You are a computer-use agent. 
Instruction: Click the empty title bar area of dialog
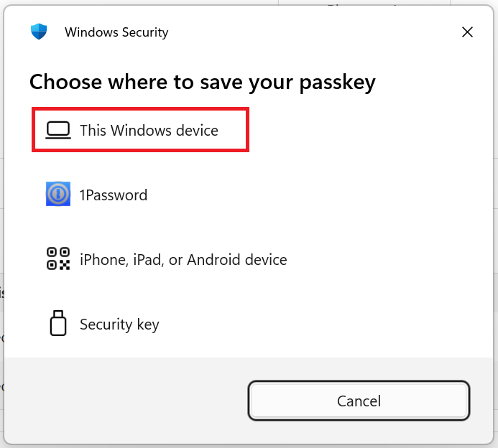tap(309, 32)
